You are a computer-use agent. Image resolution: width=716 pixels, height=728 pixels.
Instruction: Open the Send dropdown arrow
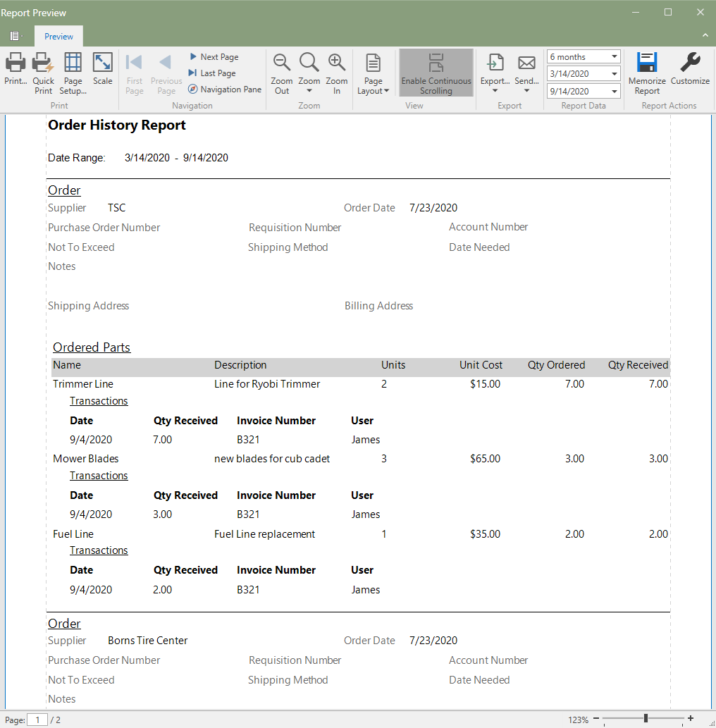(x=526, y=90)
